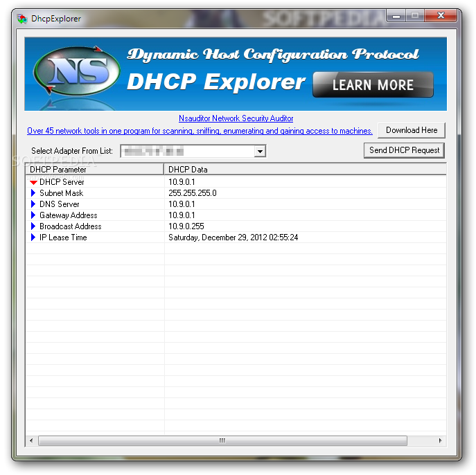Minimize the DhcpExplorer window
The width and height of the screenshot is (476, 475).
pos(396,16)
